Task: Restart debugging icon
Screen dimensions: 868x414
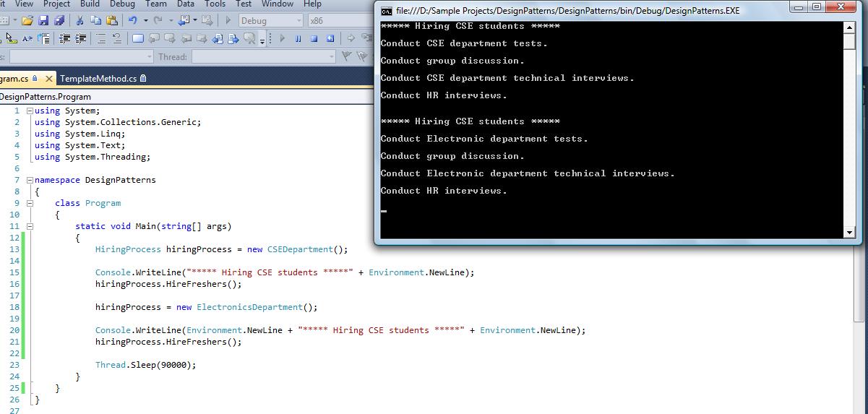Action: (x=330, y=38)
